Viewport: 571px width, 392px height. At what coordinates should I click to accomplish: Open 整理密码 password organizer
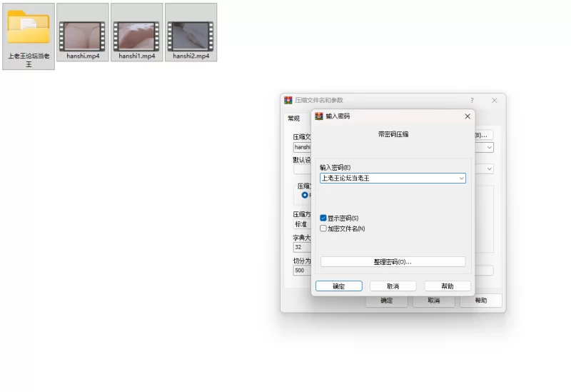393,262
